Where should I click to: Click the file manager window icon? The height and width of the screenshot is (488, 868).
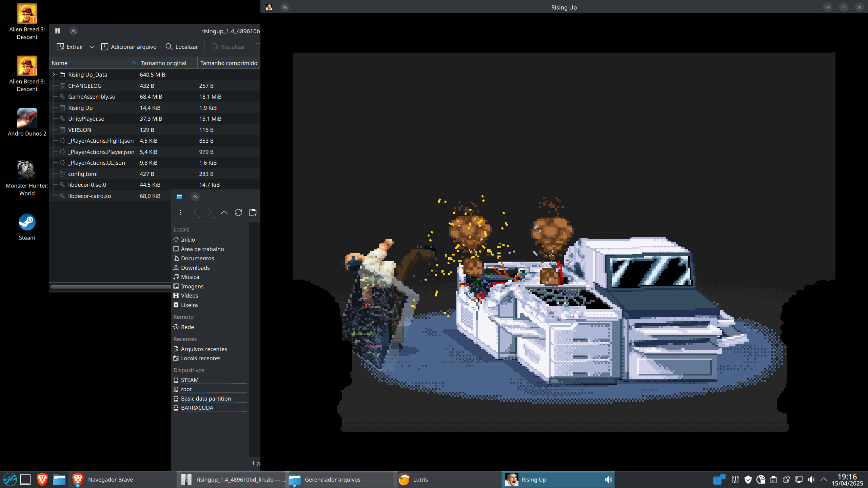point(179,197)
